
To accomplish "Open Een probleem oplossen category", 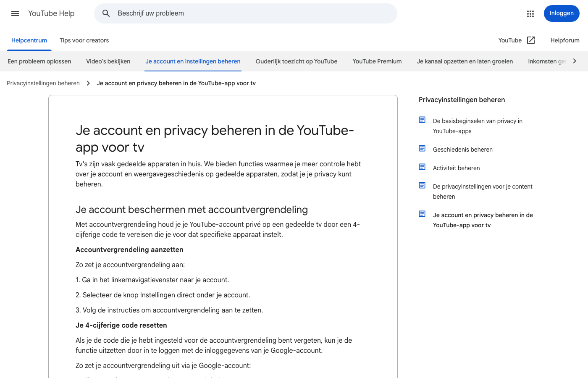I will point(39,61).
